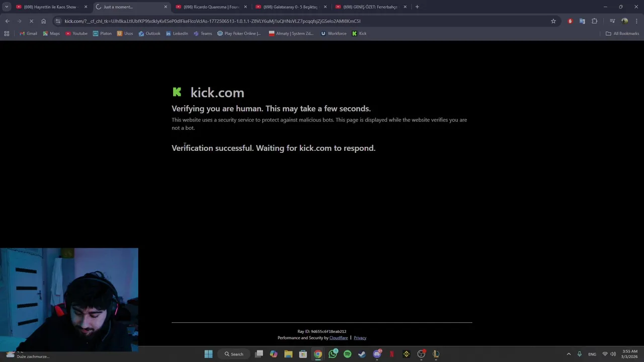Open the Teams bookmark
The height and width of the screenshot is (362, 644).
203,34
